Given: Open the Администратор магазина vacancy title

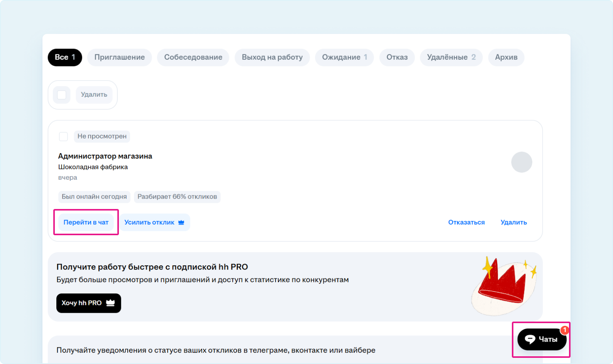Looking at the screenshot, I should (x=105, y=156).
